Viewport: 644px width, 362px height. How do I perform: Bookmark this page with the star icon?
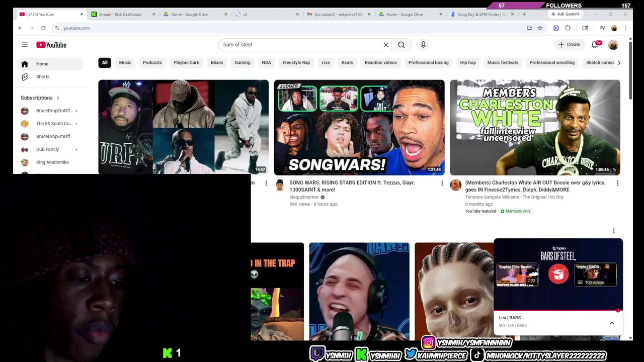540,28
